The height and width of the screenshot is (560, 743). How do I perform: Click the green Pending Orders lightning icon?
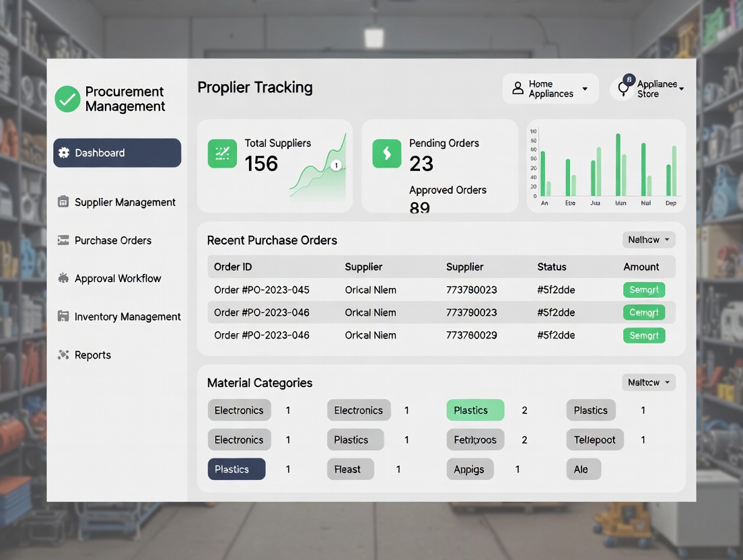(x=386, y=154)
